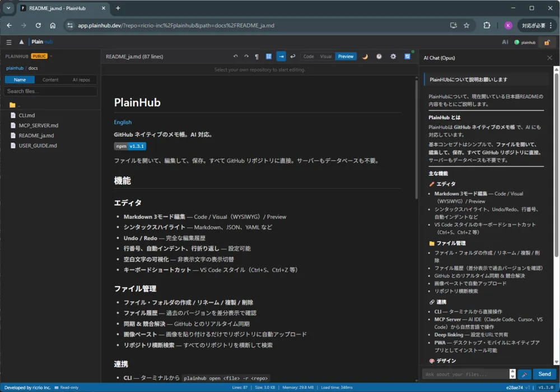Viewport: 560px width, 392px height.
Task: Switch to Code editing mode
Action: pos(309,57)
